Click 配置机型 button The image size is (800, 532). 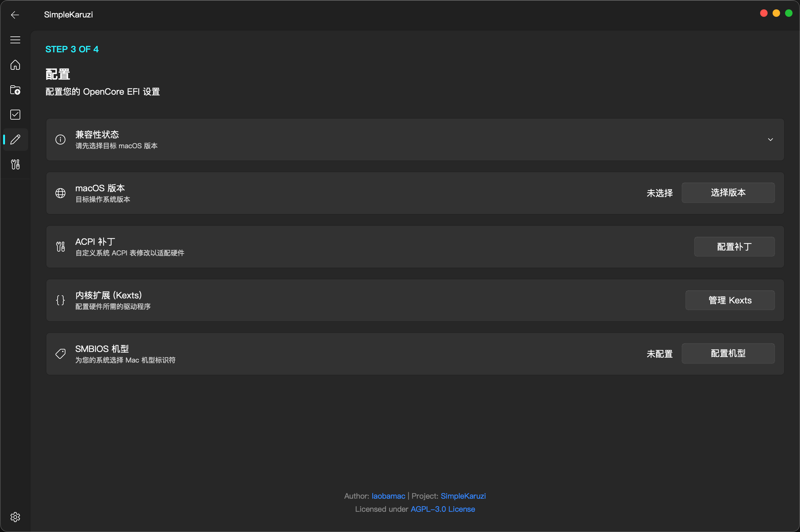click(728, 354)
